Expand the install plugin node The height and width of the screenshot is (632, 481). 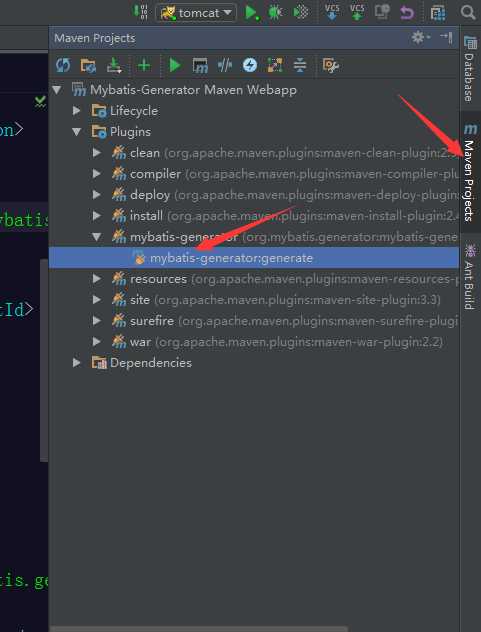click(96, 215)
